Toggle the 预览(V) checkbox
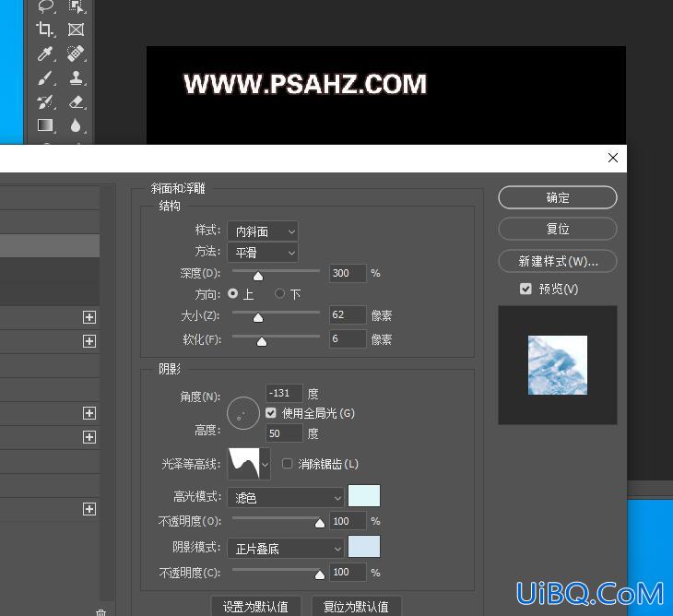This screenshot has height=616, width=673. point(525,289)
